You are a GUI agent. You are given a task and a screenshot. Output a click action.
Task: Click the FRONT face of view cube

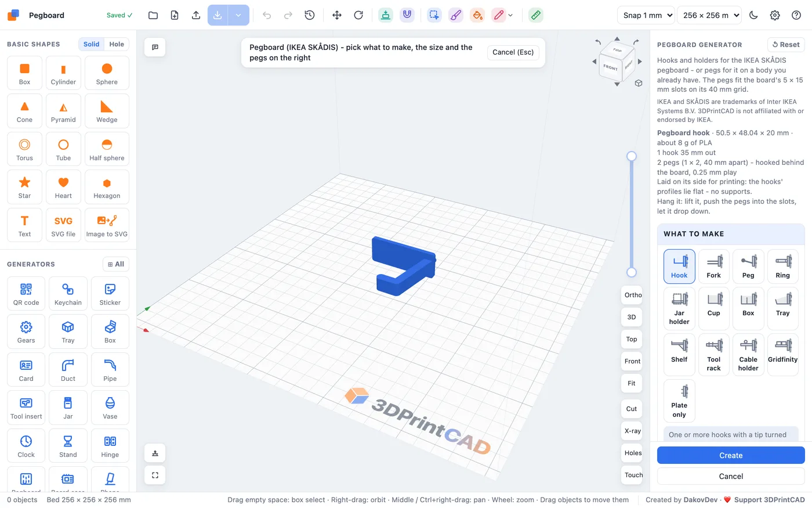pos(611,67)
